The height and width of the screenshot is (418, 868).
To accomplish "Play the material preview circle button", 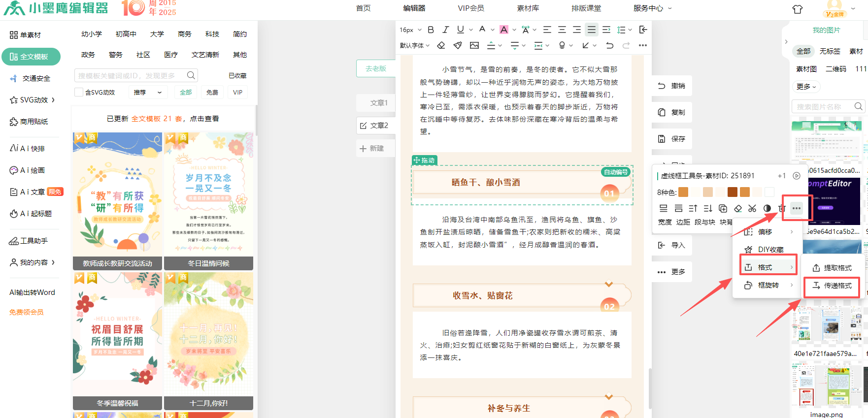I will tap(797, 176).
